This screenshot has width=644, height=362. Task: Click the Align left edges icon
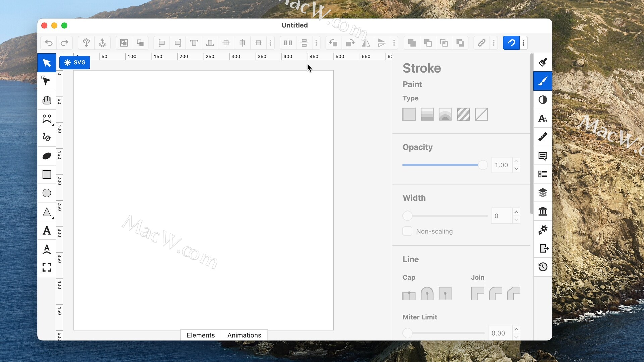(x=162, y=43)
